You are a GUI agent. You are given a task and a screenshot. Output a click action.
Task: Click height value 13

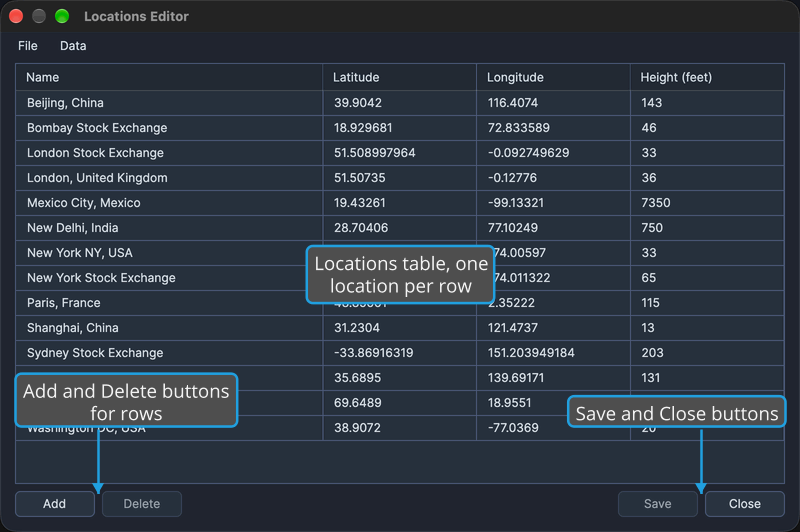click(x=707, y=328)
